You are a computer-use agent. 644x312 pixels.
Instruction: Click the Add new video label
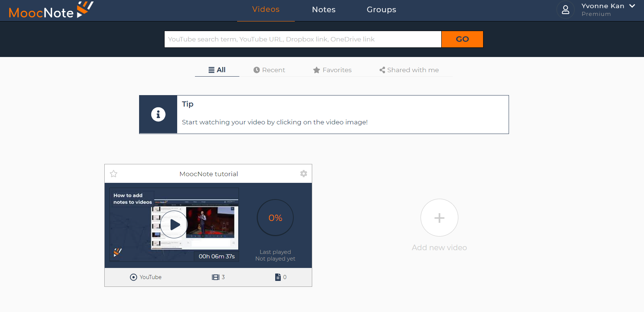coord(439,248)
